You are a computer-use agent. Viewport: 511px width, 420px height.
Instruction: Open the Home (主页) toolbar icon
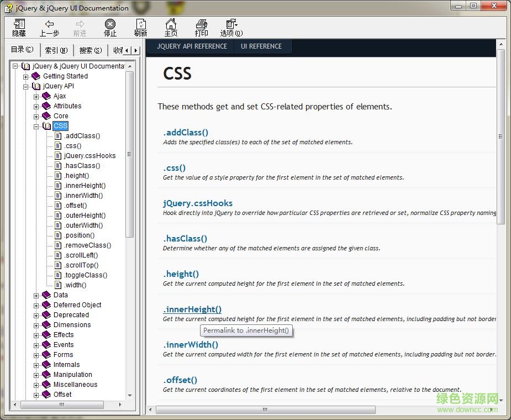pos(171,27)
